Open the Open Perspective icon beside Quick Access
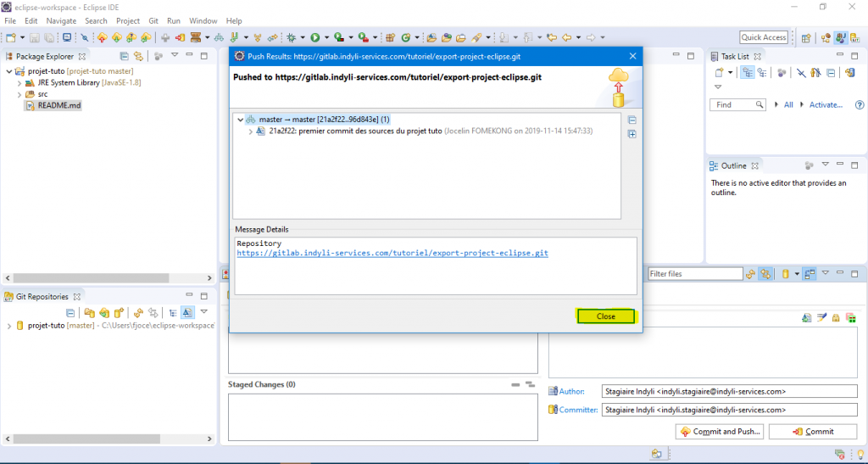Viewport: 868px width, 464px height. coord(806,37)
